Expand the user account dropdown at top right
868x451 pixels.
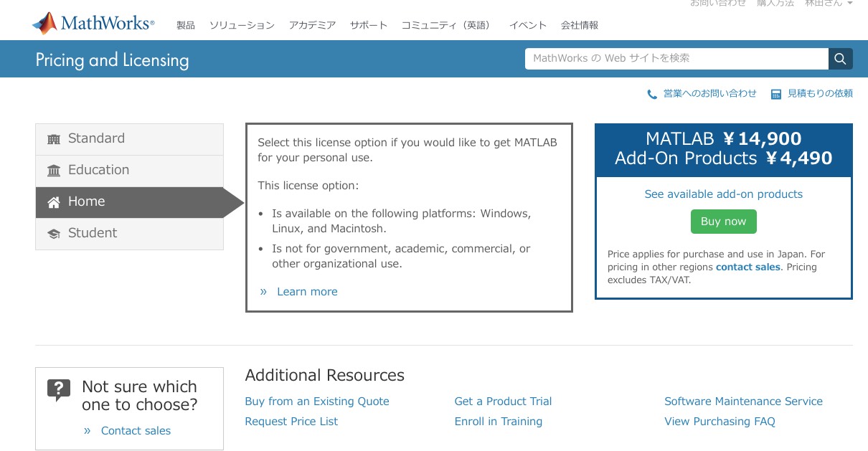829,4
